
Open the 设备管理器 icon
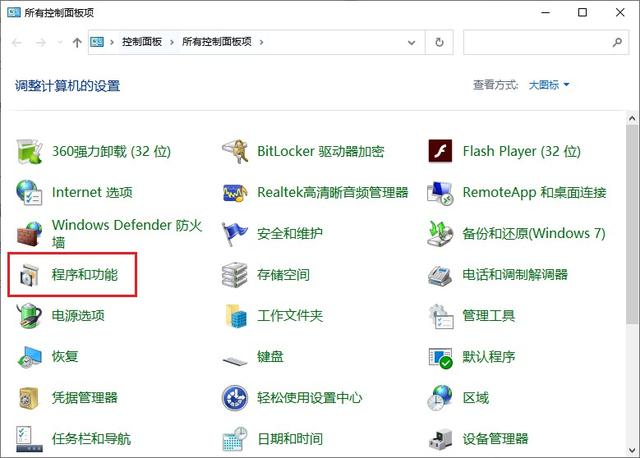(x=440, y=439)
